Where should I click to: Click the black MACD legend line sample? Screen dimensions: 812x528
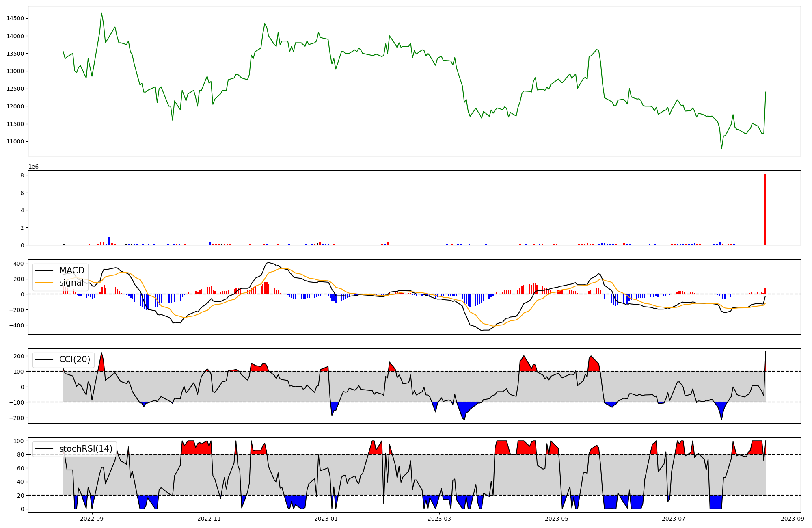click(45, 270)
